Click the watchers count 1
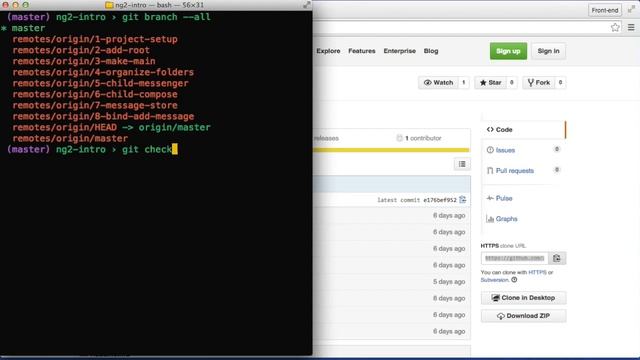The height and width of the screenshot is (360, 640). coord(464,82)
